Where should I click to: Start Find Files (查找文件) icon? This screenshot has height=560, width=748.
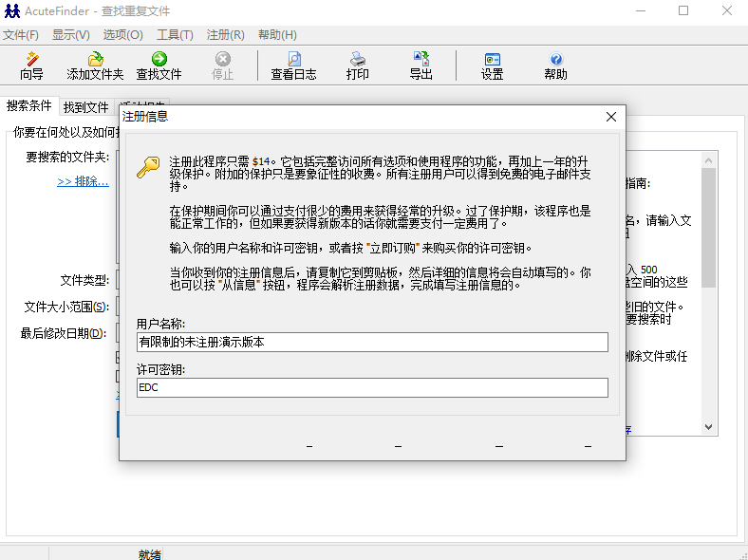pos(159,59)
